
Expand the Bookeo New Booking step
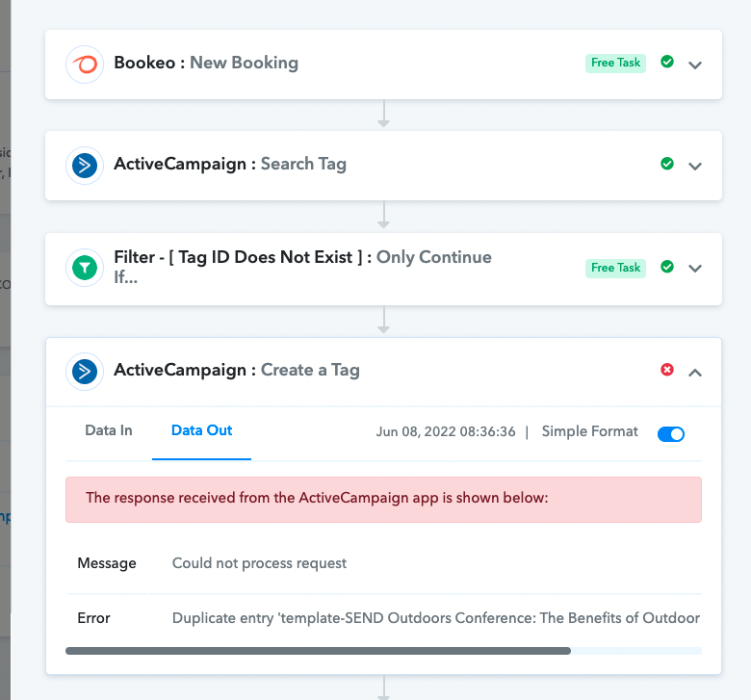pyautogui.click(x=695, y=65)
